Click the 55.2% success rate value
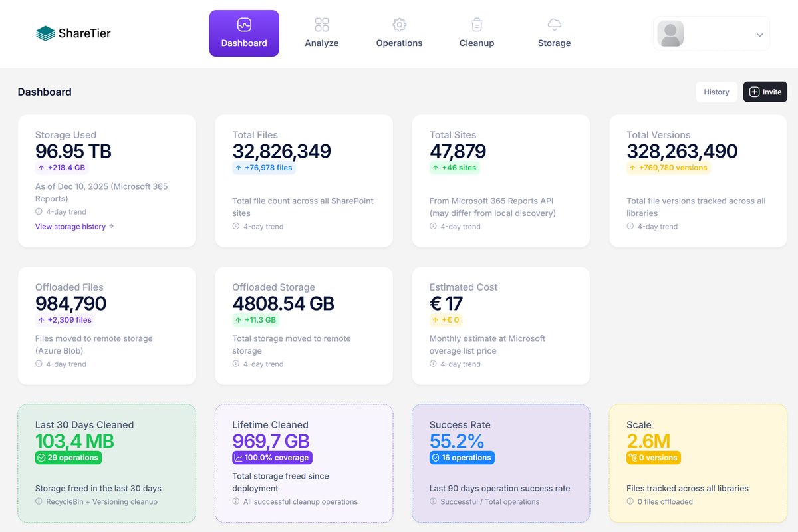This screenshot has height=532, width=798. tap(457, 441)
